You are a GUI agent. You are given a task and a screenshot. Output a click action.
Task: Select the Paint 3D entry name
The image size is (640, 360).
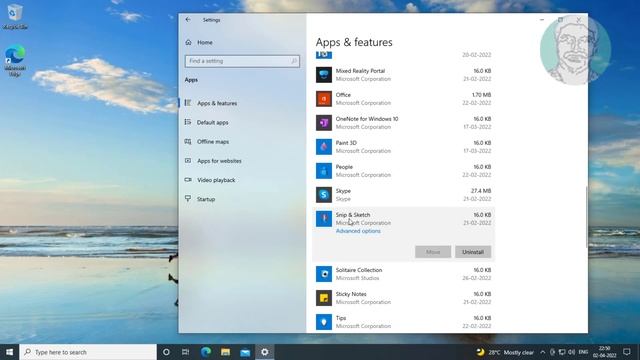346,143
